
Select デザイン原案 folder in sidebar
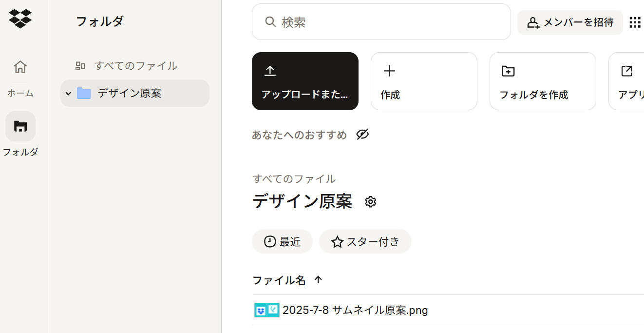pyautogui.click(x=129, y=93)
